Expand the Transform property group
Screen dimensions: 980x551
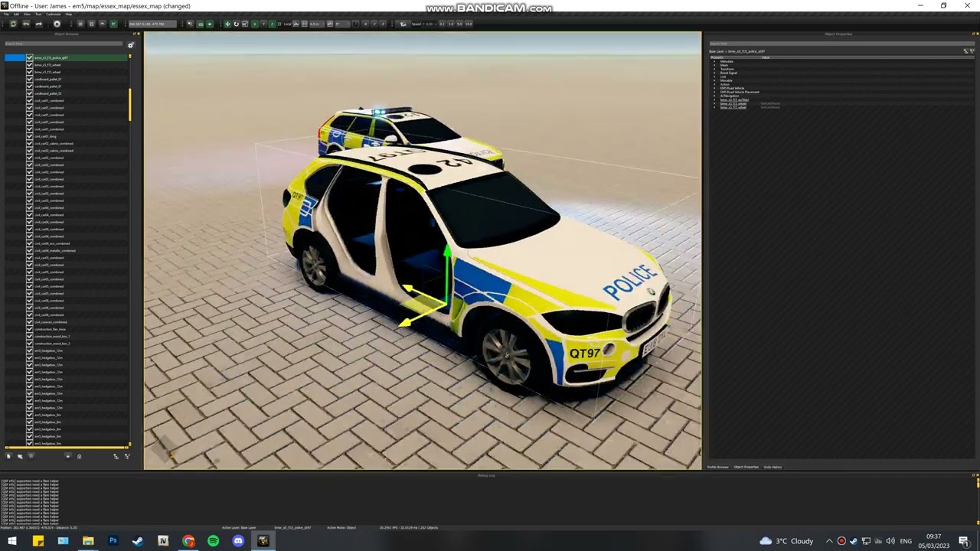point(714,70)
